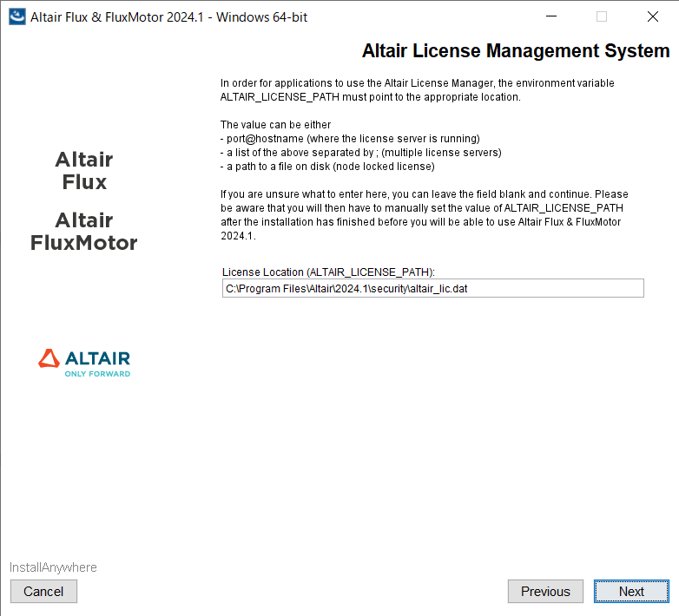Close the Altair Flux installer window
This screenshot has width=679, height=616.
(652, 16)
